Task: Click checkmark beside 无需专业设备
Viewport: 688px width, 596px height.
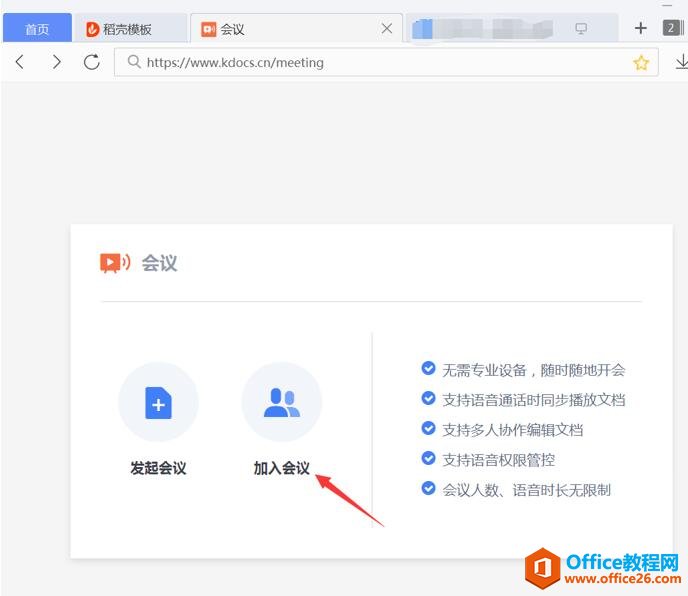Action: click(x=428, y=368)
